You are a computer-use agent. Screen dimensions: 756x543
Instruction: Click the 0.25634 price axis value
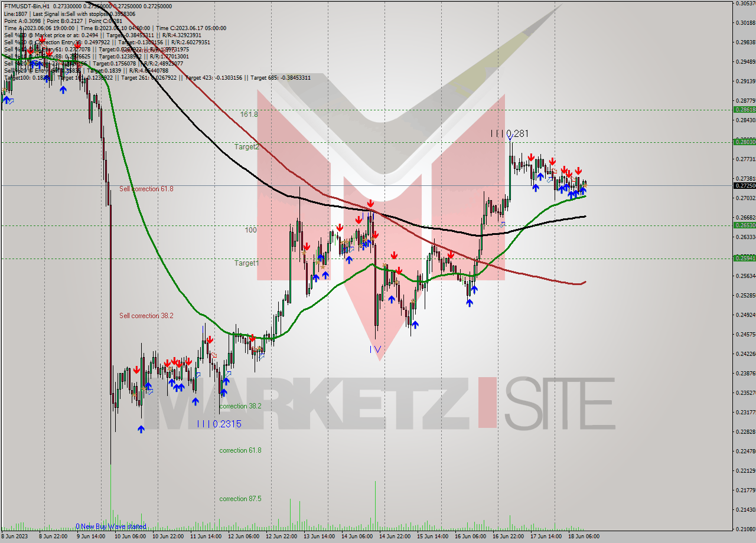tap(745, 276)
